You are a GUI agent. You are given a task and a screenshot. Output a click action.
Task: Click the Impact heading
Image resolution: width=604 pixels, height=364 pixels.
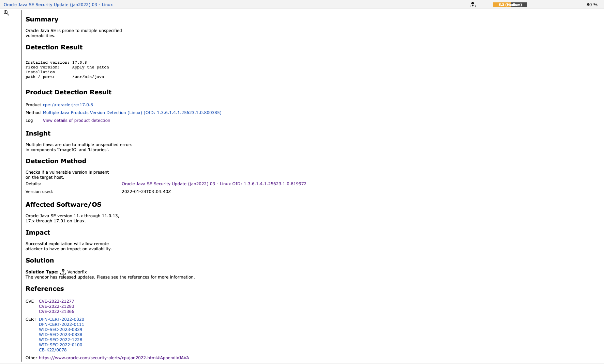pos(38,233)
